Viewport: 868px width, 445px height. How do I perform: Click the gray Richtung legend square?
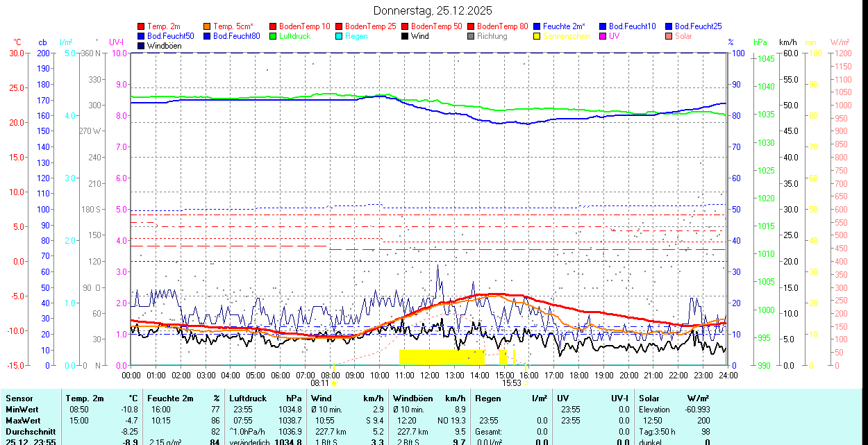point(471,36)
